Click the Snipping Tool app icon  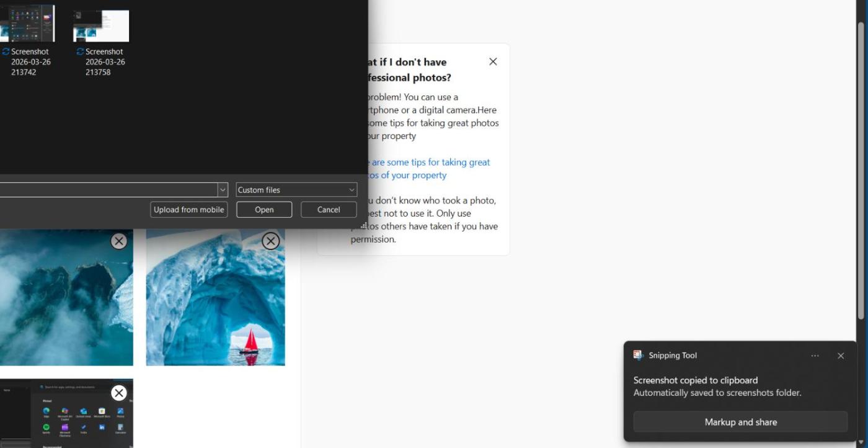tap(639, 356)
